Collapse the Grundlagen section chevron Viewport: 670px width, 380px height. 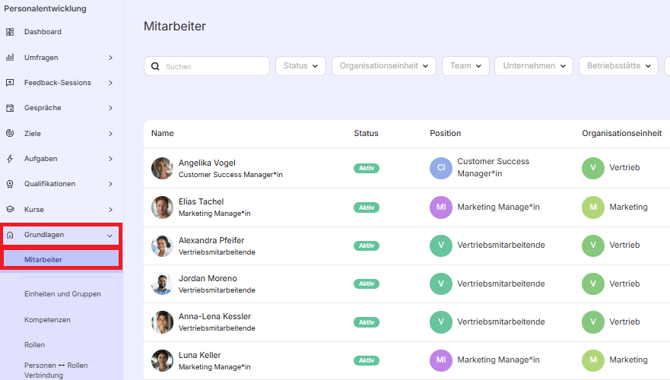(110, 235)
